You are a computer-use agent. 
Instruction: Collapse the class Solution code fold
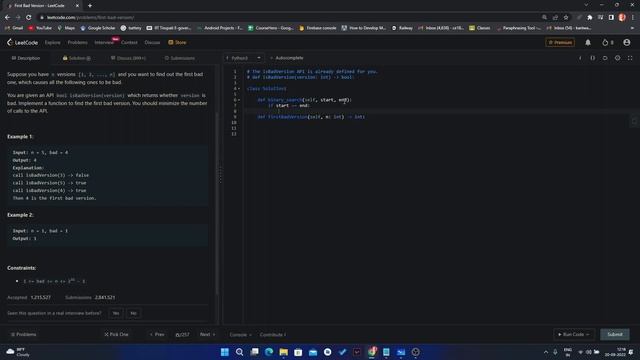pos(239,89)
